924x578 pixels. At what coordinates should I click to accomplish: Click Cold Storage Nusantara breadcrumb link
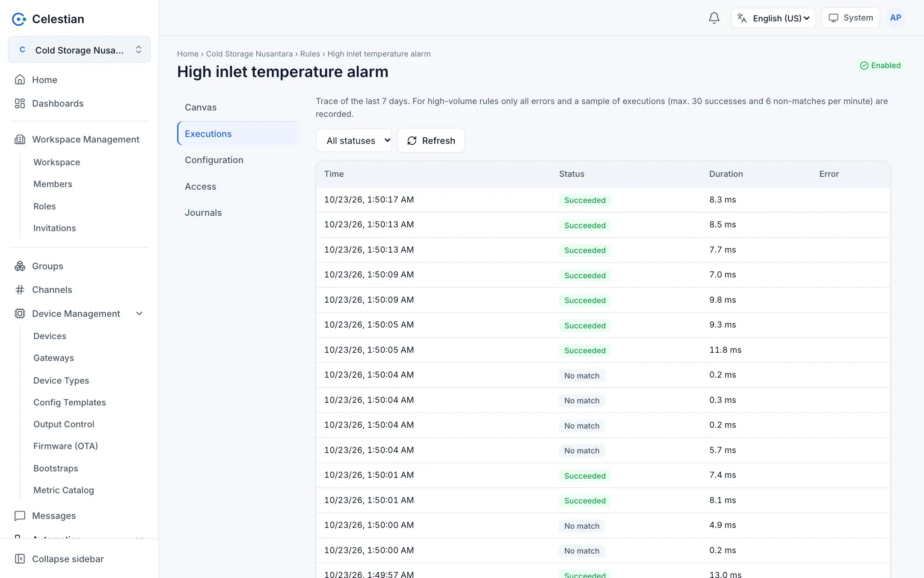(x=249, y=54)
